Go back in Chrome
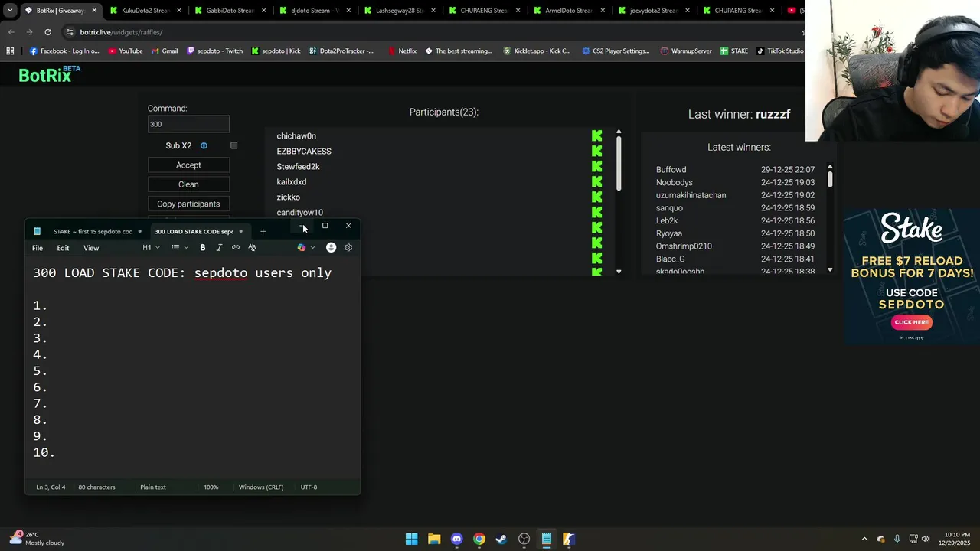The height and width of the screenshot is (551, 980). 11,32
